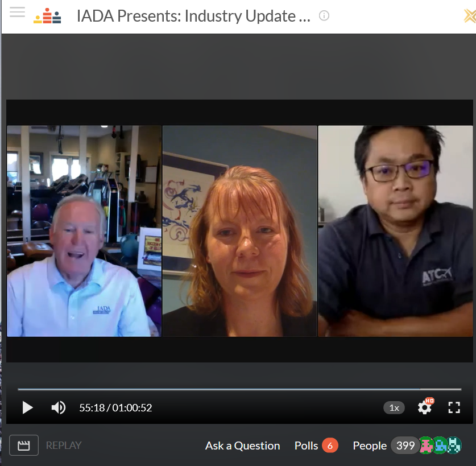Viewport: 476px width, 466px height.
Task: Open the Ask a Question tab
Action: click(x=242, y=446)
